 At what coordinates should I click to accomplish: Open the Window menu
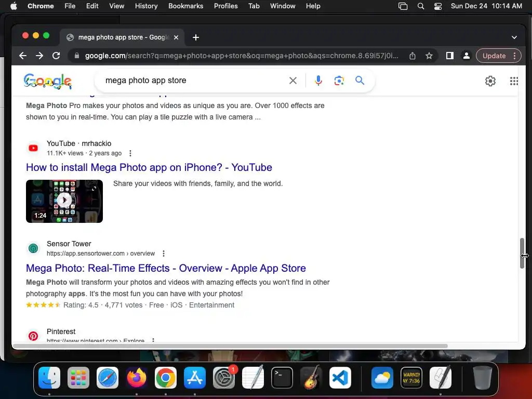[x=283, y=6]
